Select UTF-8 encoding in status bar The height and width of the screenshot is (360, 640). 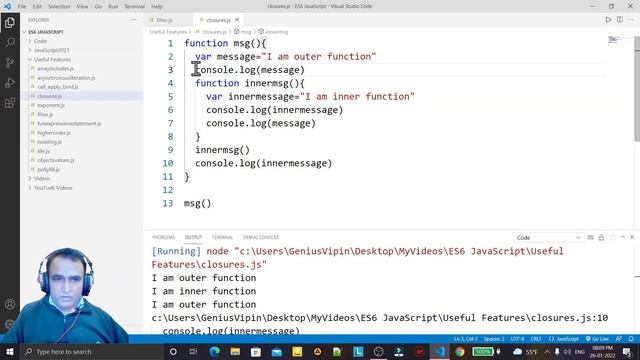click(x=517, y=339)
